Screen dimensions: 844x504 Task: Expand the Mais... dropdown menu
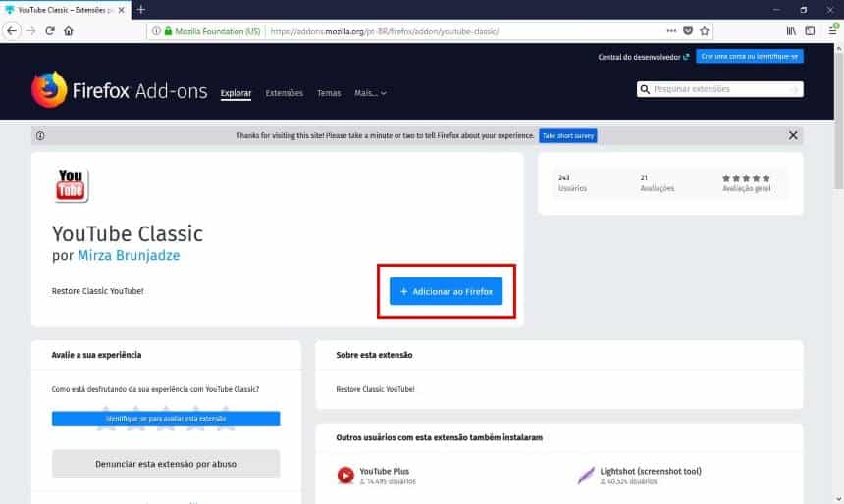tap(370, 93)
